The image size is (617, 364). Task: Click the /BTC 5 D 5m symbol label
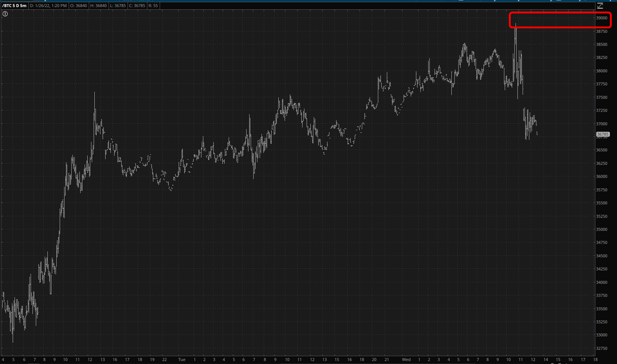coord(15,6)
